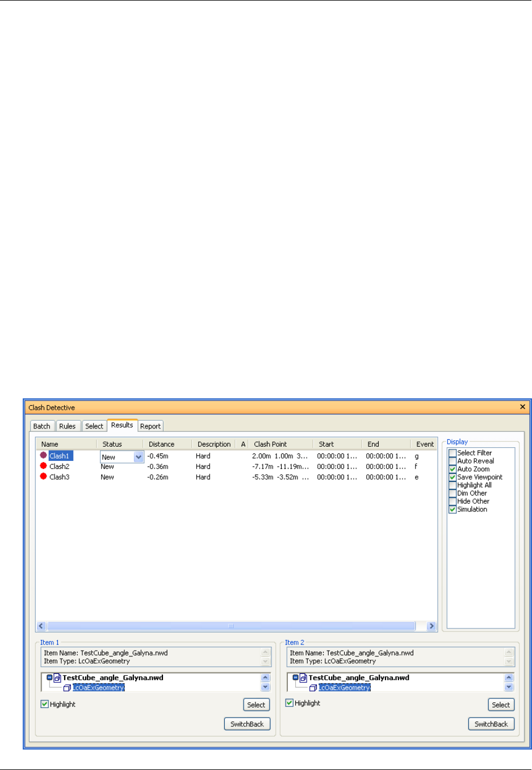Select the Clash1 result row name

tap(60, 456)
